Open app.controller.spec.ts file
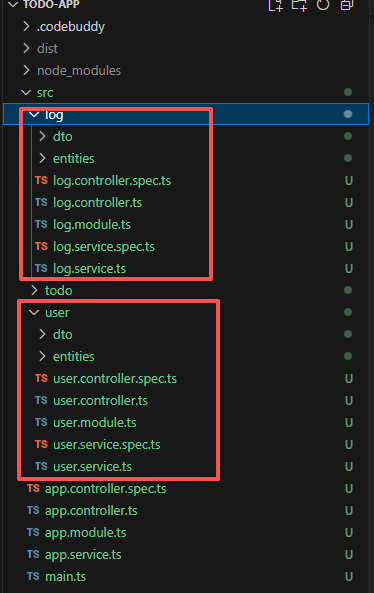This screenshot has height=593, width=374. click(106, 489)
